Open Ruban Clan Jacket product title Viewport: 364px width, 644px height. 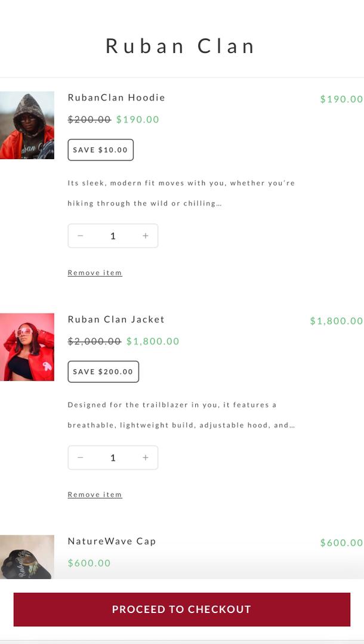click(116, 320)
